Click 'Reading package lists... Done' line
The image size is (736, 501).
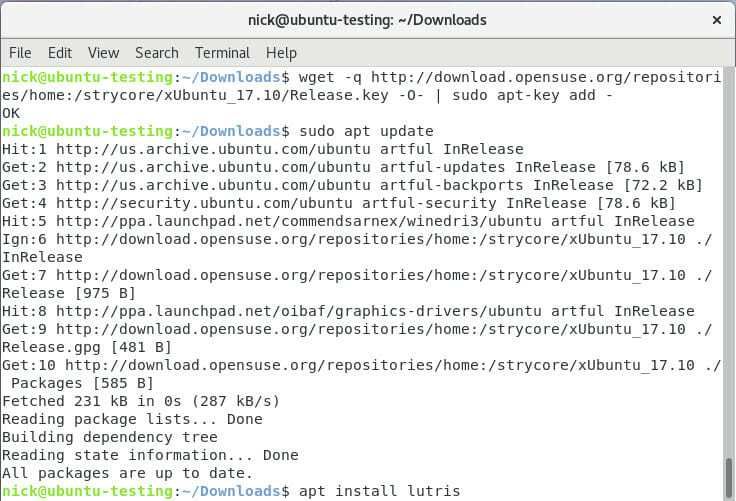coord(132,419)
